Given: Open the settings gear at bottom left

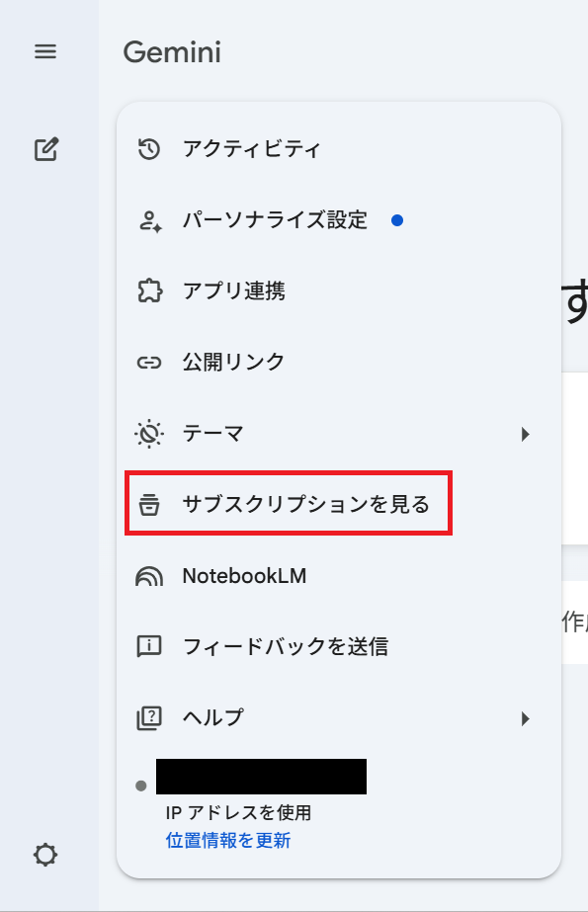Looking at the screenshot, I should tap(43, 855).
